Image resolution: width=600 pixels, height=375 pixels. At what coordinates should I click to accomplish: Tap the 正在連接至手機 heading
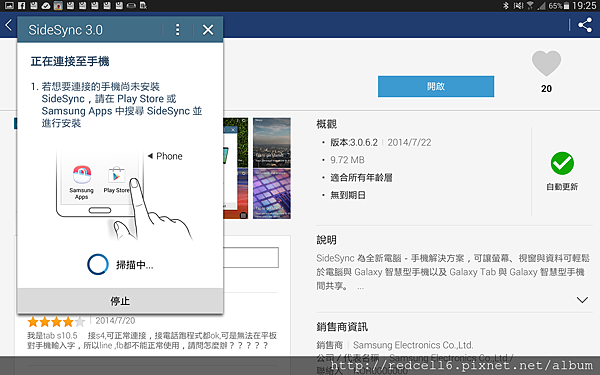point(70,61)
